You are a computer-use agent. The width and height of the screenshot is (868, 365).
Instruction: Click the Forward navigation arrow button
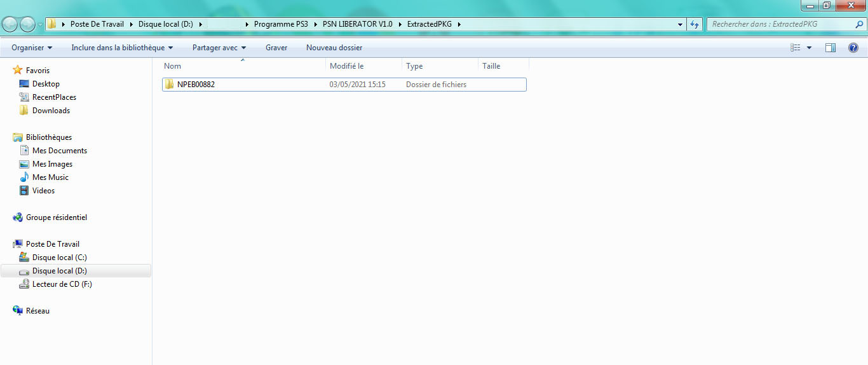coord(27,24)
